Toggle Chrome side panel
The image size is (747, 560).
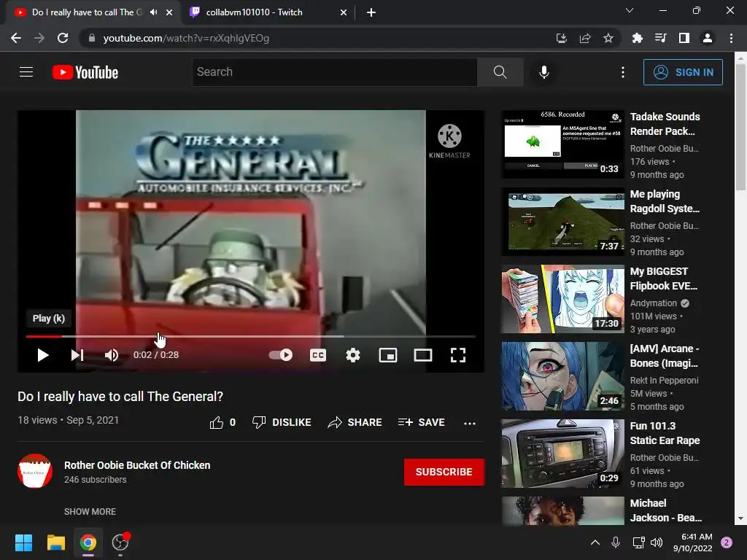684,38
